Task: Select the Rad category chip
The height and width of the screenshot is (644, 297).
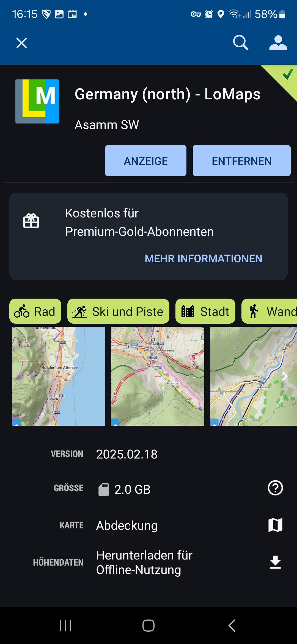Action: coord(35,311)
